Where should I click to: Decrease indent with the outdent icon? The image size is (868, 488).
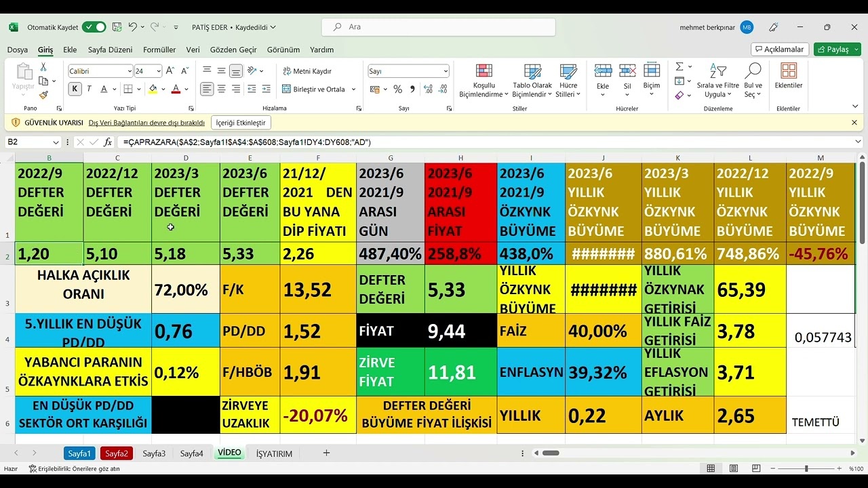click(x=252, y=89)
